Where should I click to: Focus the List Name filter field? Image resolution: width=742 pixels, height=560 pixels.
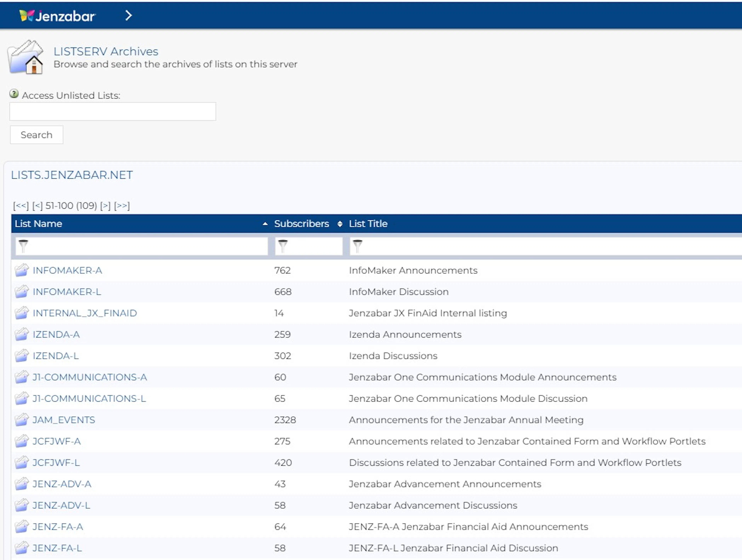point(142,246)
